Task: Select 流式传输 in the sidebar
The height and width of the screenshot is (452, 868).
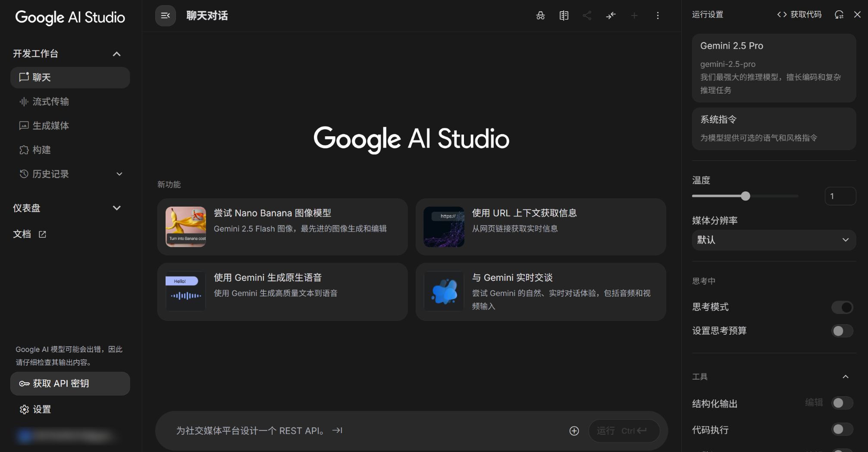Action: (50, 102)
